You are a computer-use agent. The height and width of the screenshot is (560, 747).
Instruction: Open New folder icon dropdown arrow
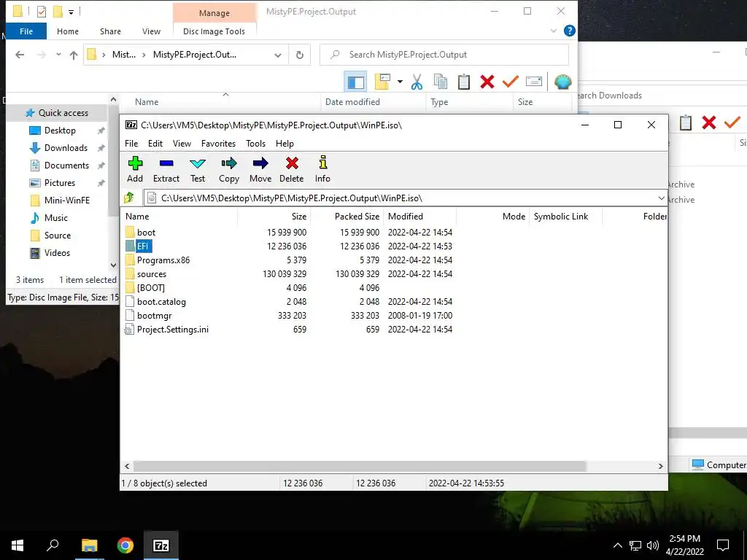[400, 82]
